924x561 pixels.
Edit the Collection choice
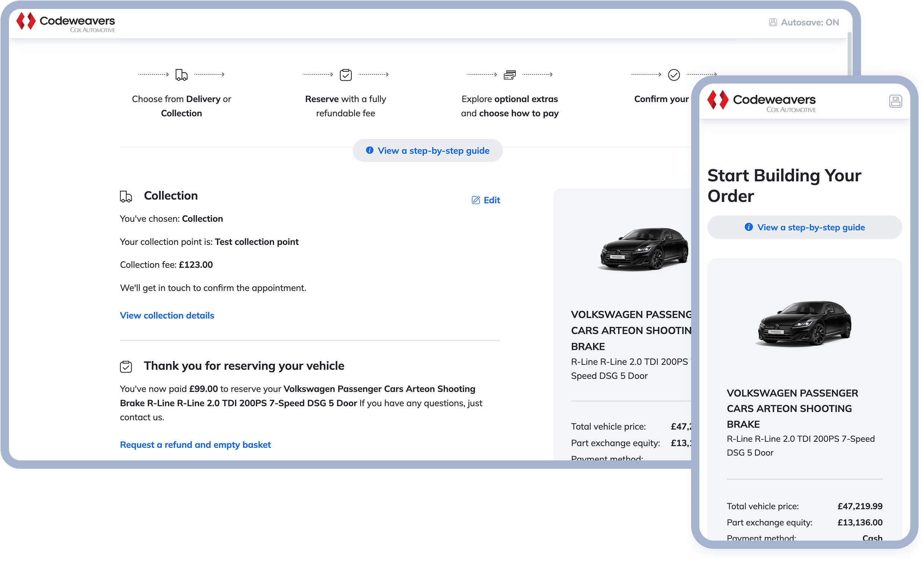[x=486, y=200]
